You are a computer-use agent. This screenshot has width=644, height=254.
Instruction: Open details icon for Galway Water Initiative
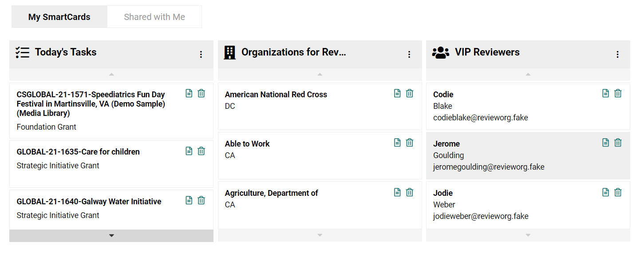(189, 200)
